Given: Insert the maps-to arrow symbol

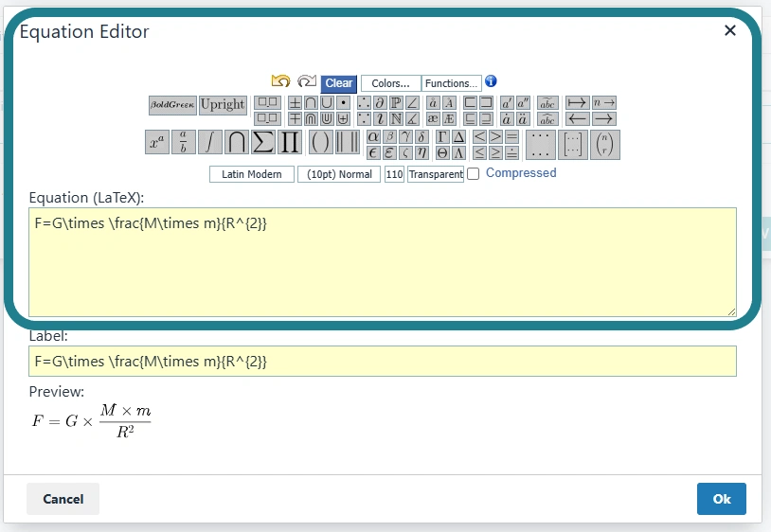Looking at the screenshot, I should click(577, 102).
